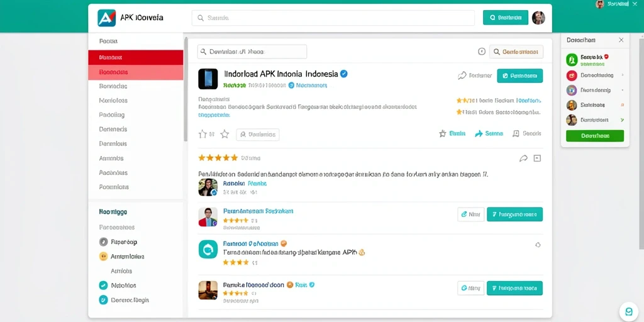This screenshot has width=644, height=322.
Task: Select the pink highlighted sidebar item
Action: 136,72
